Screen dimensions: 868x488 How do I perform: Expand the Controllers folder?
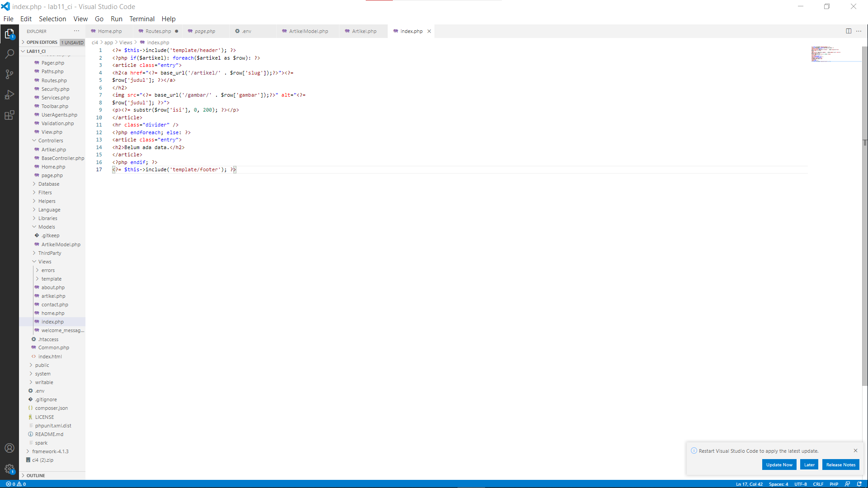coord(50,140)
